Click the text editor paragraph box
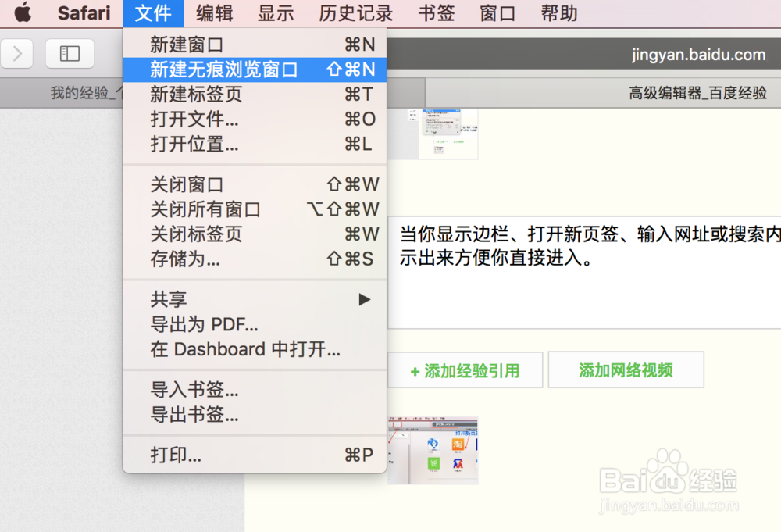Image resolution: width=781 pixels, height=532 pixels. pos(584,273)
